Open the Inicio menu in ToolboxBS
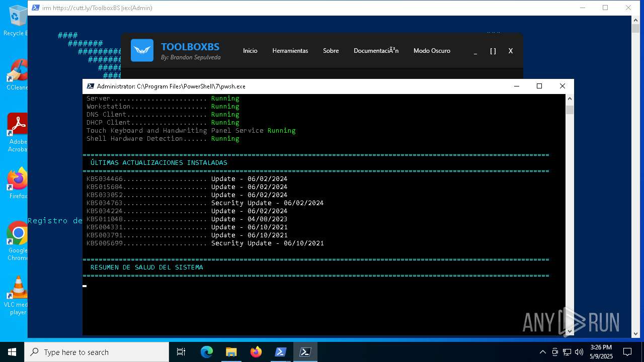The width and height of the screenshot is (644, 362). (250, 51)
